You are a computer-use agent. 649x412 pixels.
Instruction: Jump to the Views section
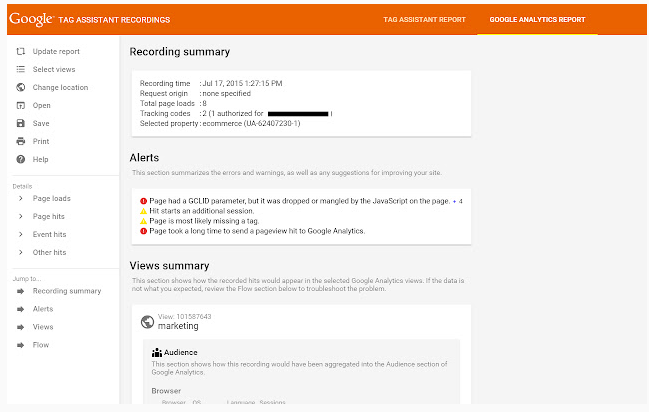[43, 327]
